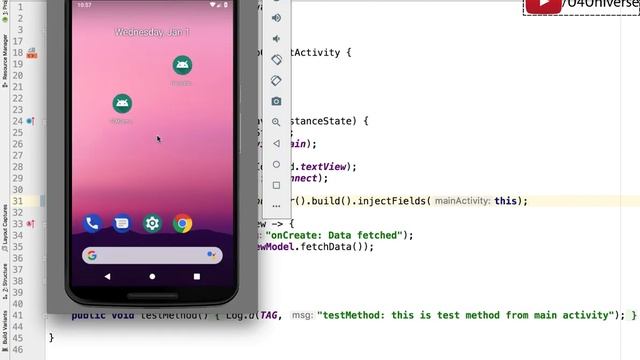
Task: Open the lower-left Android app icon
Action: point(122,104)
